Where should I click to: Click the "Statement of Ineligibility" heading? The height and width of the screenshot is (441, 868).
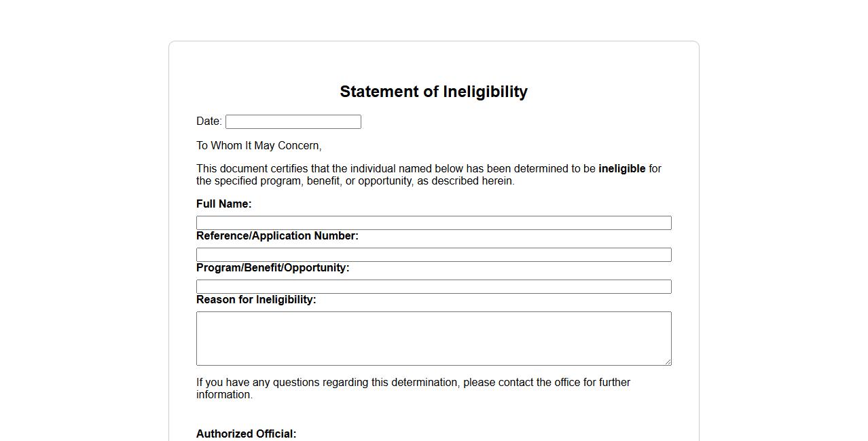[x=433, y=92]
